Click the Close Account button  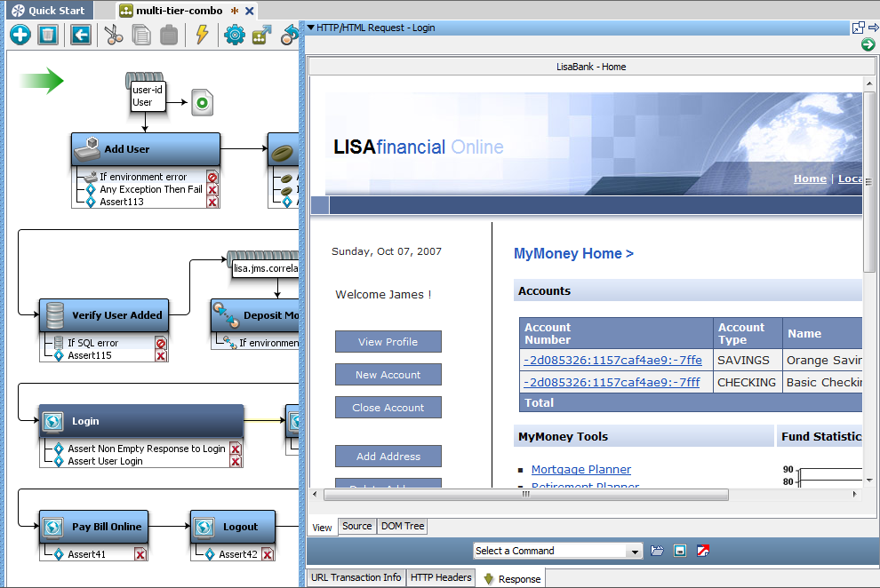388,408
